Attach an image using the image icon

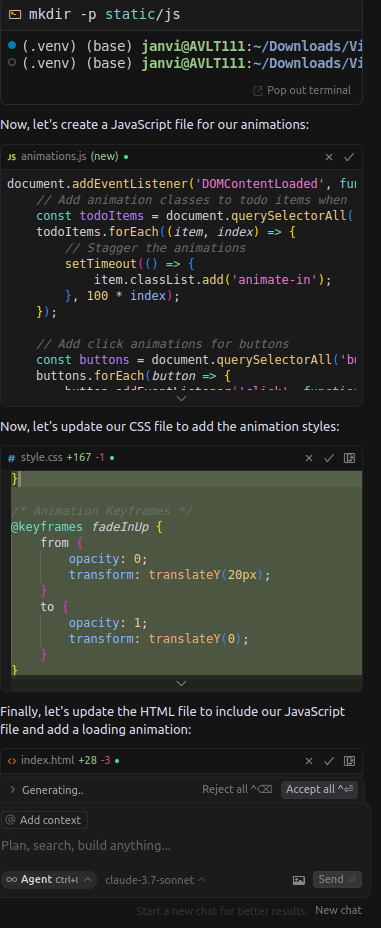pos(299,880)
